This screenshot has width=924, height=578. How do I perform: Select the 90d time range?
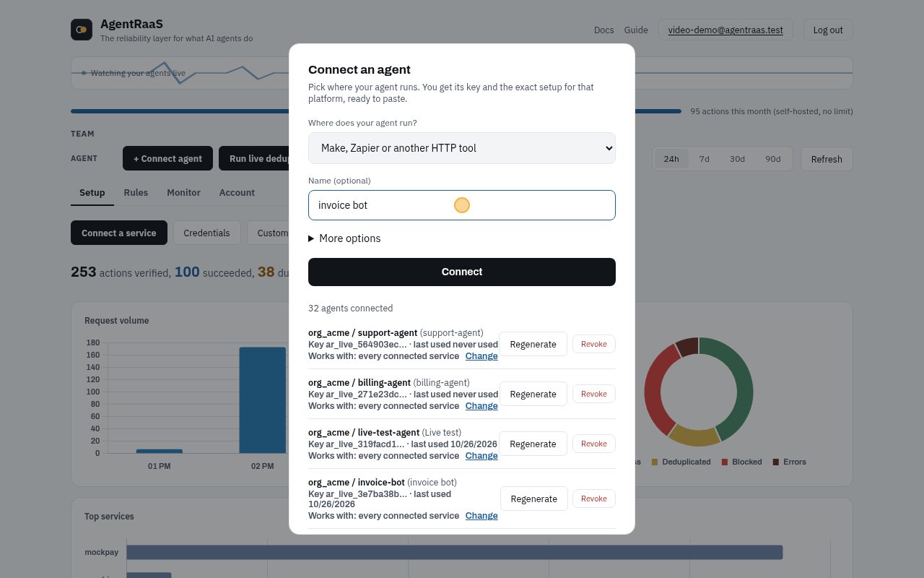pos(773,159)
